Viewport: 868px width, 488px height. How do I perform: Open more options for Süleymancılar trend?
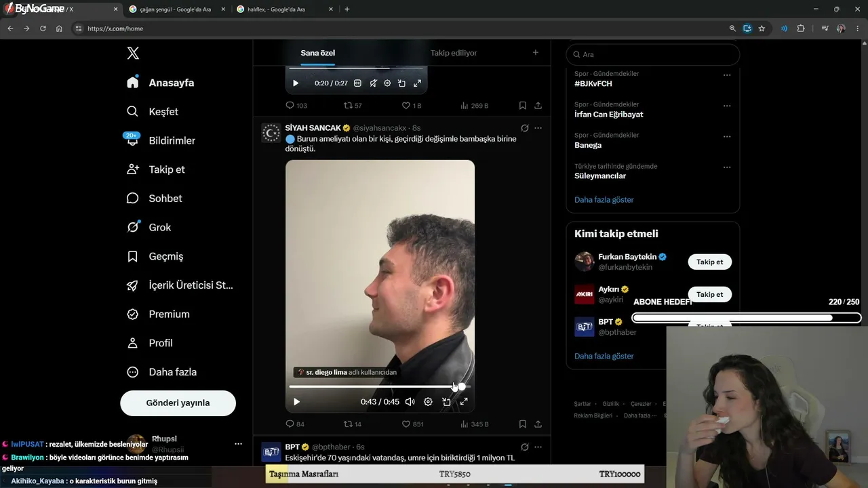(727, 167)
